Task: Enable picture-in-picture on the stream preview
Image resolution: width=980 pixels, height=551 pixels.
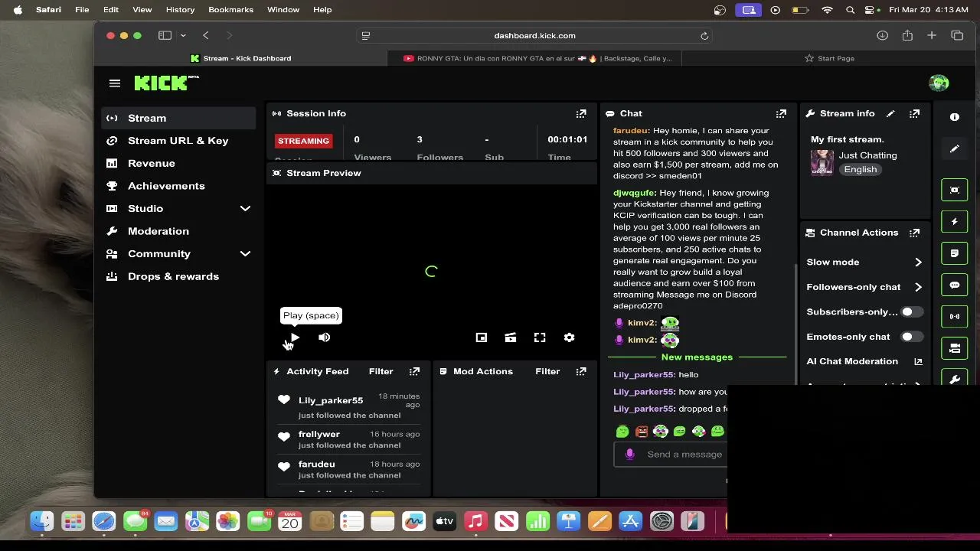Action: tap(482, 337)
